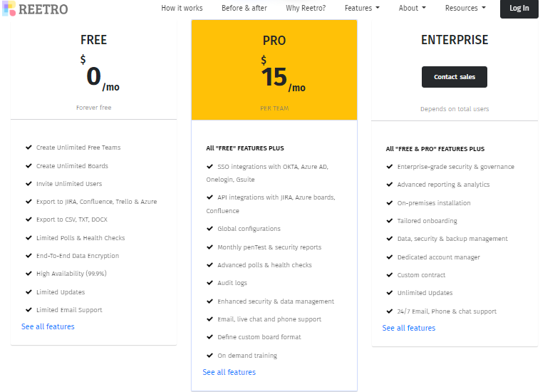560x392 pixels.
Task: Select the yellow PRO plan header
Action: pyautogui.click(x=274, y=69)
